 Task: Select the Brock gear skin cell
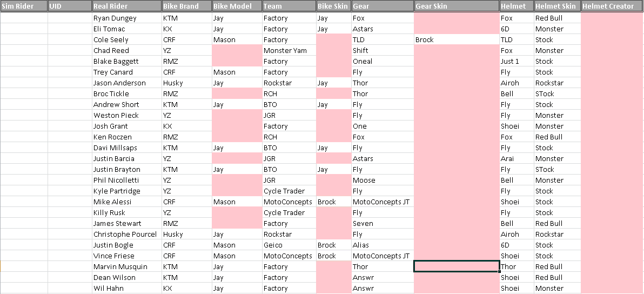pos(457,40)
